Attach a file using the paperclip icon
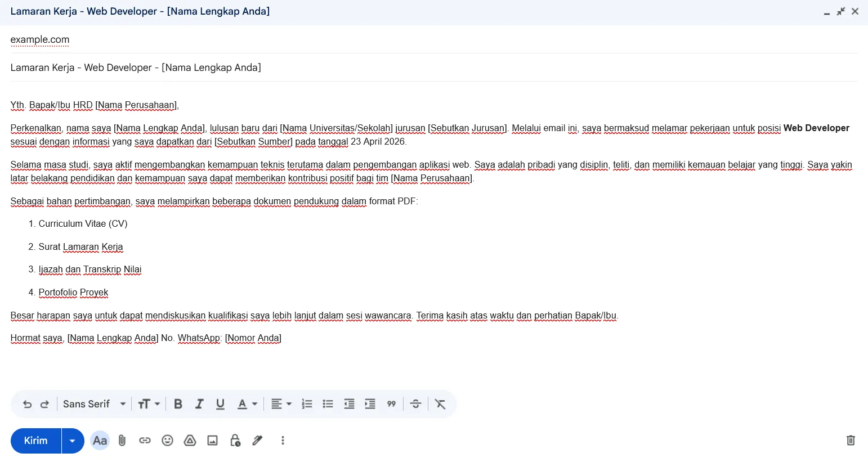The image size is (868, 462). 122,441
